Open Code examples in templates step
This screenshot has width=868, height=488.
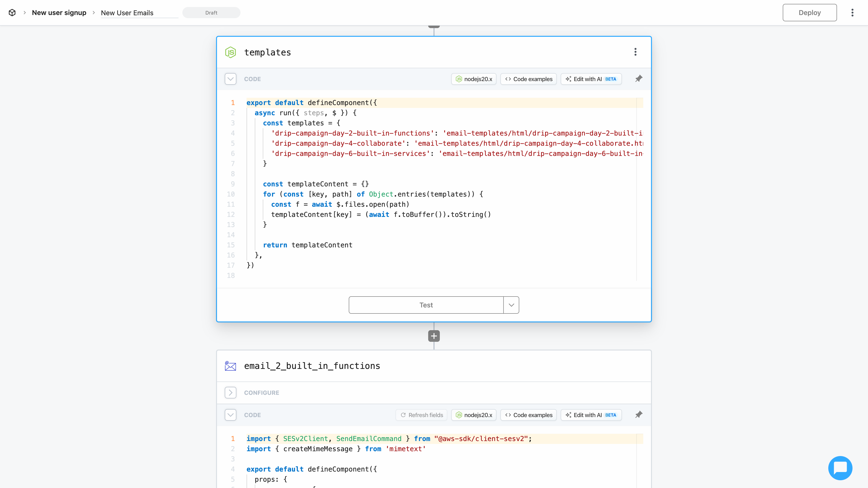tap(528, 79)
